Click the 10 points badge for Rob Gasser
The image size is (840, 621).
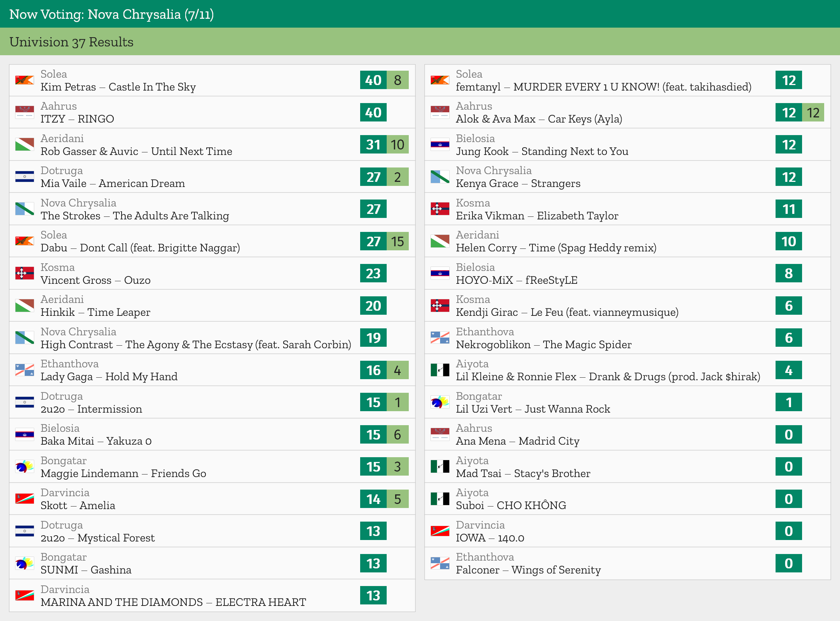pos(397,145)
